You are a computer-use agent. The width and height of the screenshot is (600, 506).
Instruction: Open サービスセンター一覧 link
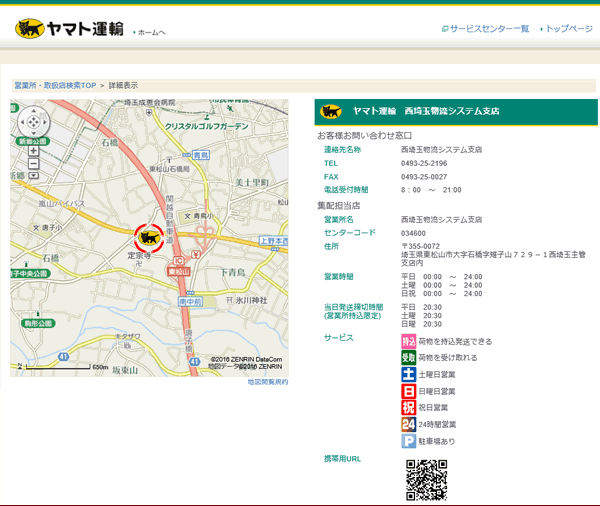click(488, 29)
